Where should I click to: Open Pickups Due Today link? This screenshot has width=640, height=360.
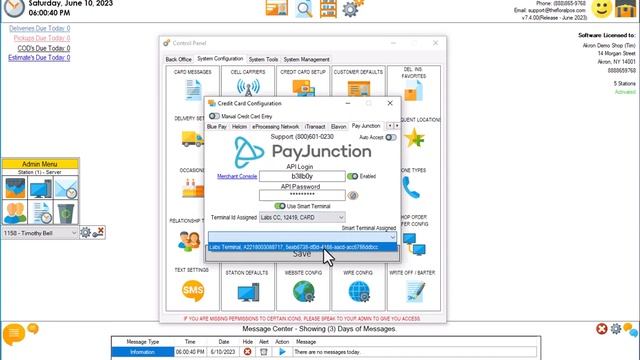tap(42, 38)
